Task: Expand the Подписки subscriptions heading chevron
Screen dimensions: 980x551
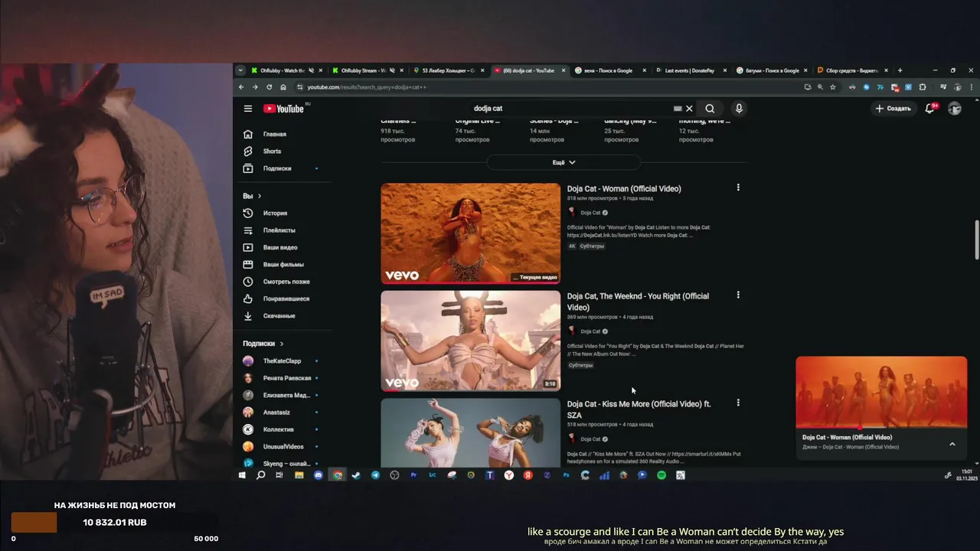Action: [282, 344]
